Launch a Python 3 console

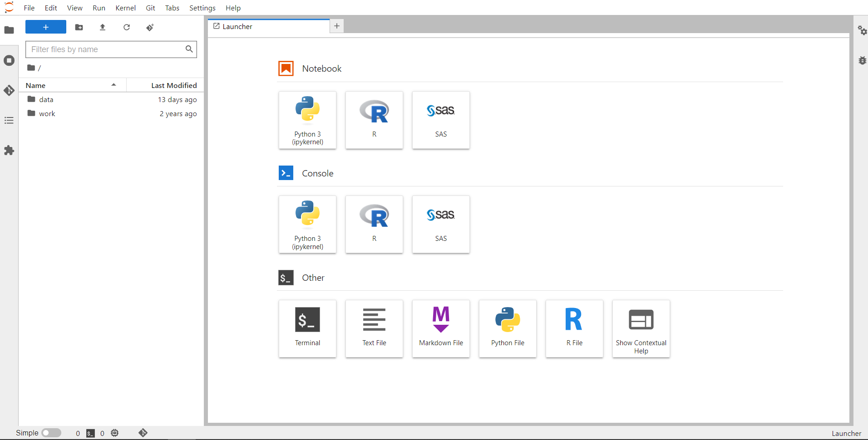click(x=308, y=225)
